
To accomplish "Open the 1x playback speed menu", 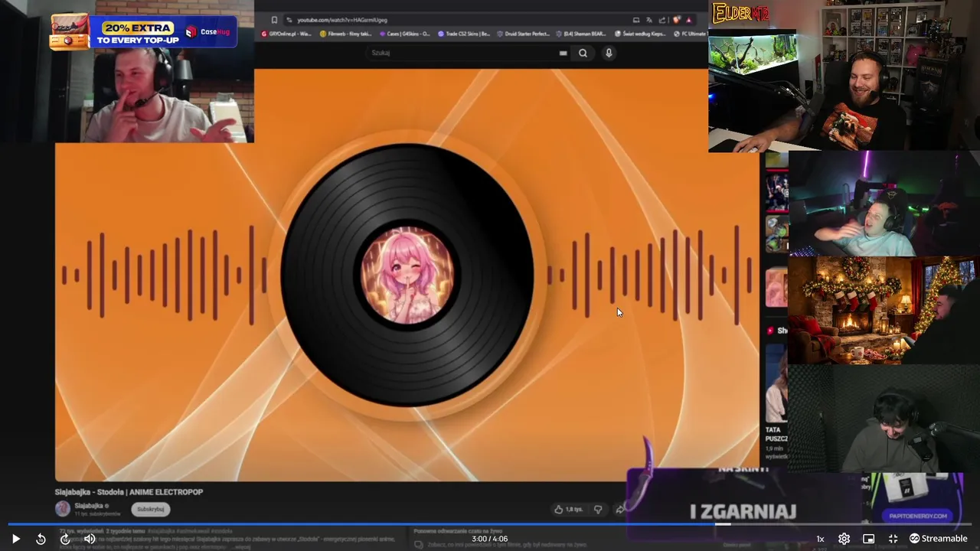I will coord(820,539).
